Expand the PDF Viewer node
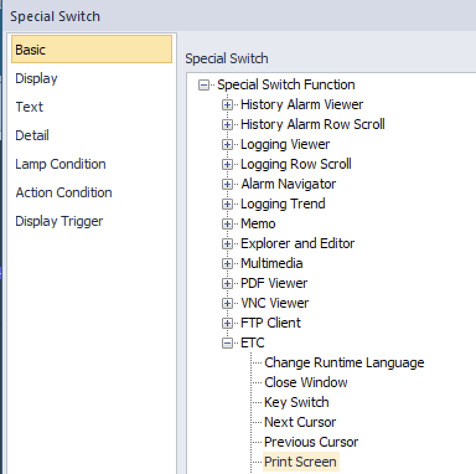This screenshot has height=474, width=476. pos(227,284)
